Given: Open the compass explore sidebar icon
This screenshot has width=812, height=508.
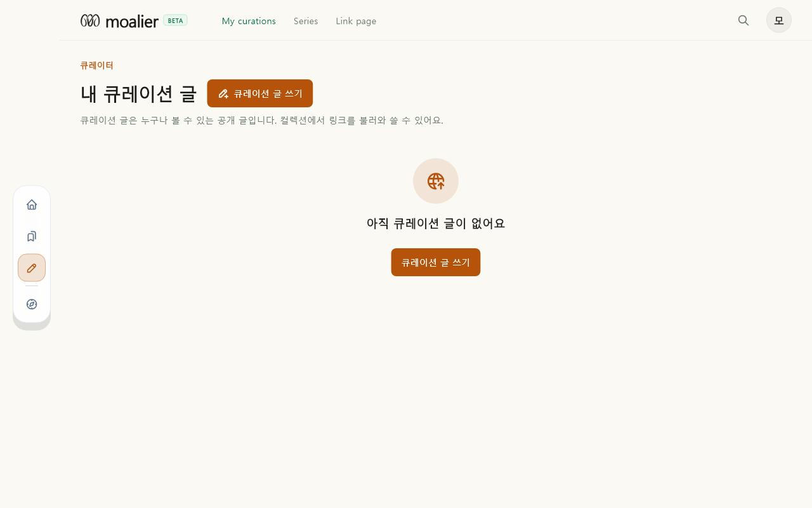Looking at the screenshot, I should (x=32, y=304).
